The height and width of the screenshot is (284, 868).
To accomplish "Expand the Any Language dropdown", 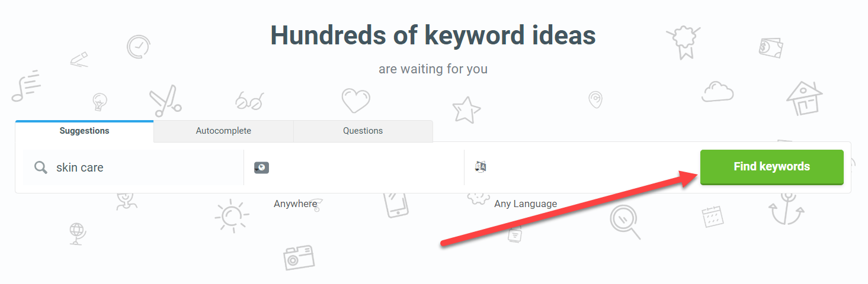I will (526, 204).
